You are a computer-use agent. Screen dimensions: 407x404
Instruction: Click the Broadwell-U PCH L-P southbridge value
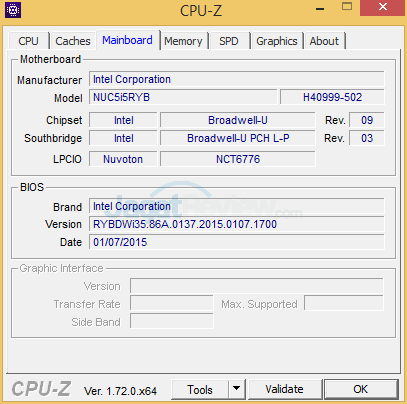pyautogui.click(x=238, y=138)
